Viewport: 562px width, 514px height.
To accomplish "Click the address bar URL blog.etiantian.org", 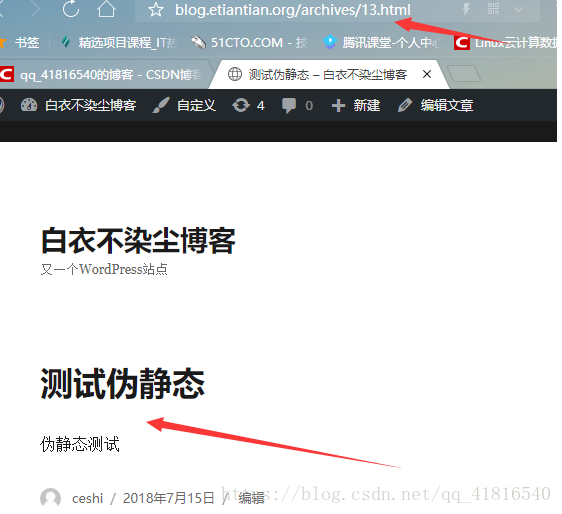I will coord(292,10).
